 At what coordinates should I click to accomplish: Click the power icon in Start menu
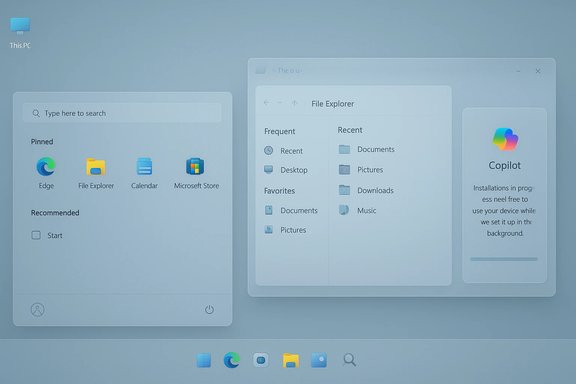click(x=209, y=310)
